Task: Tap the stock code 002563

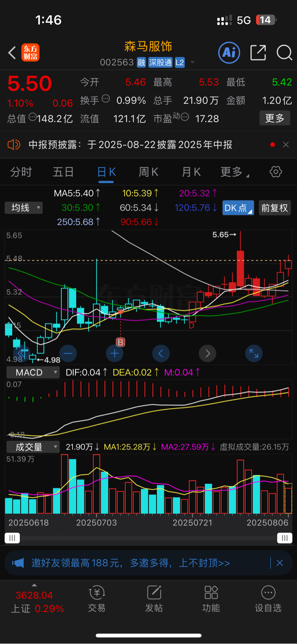Action: point(117,62)
